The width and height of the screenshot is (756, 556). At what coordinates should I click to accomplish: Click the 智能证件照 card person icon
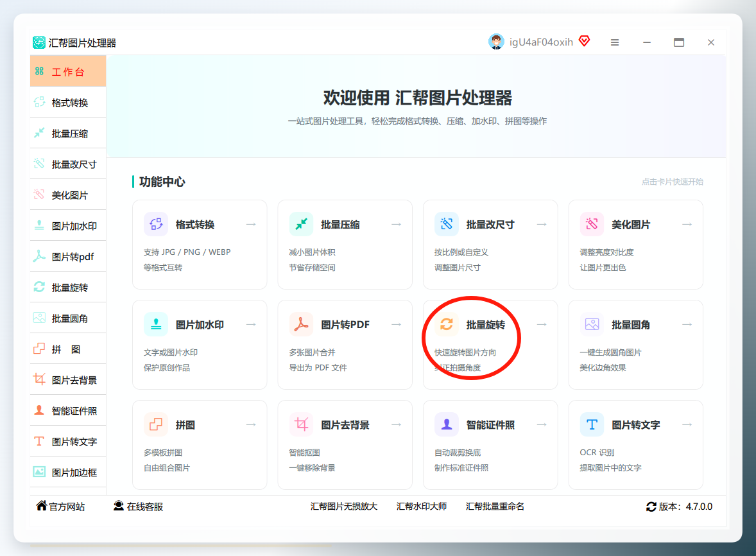click(x=447, y=425)
